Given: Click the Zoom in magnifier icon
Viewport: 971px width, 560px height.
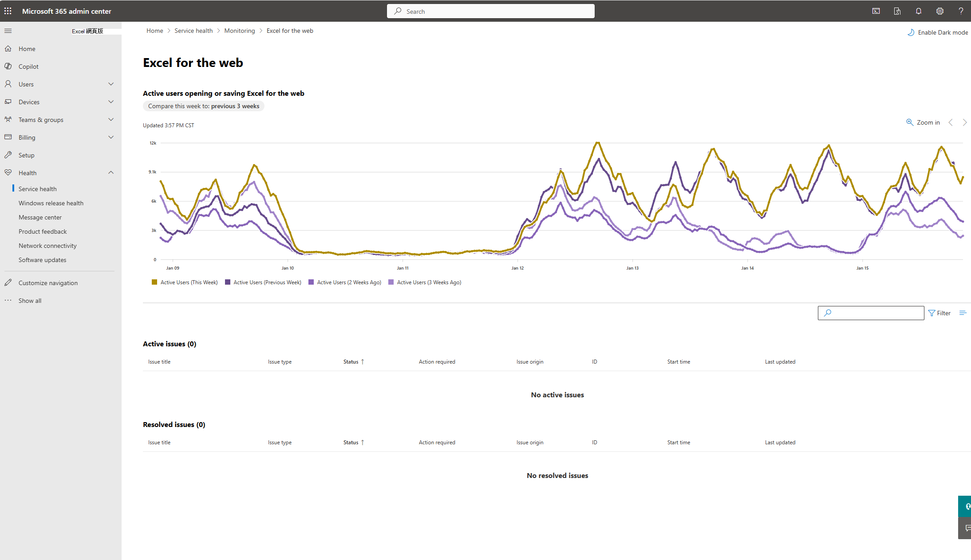Looking at the screenshot, I should (909, 122).
